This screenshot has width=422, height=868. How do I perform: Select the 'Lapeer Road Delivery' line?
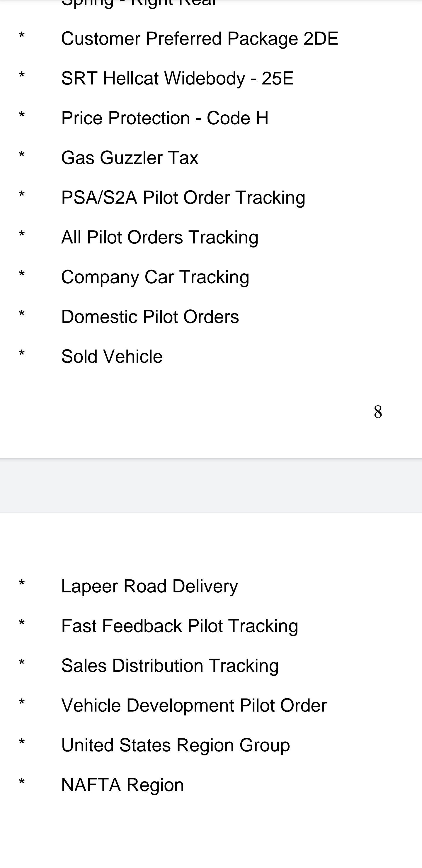pyautogui.click(x=149, y=586)
